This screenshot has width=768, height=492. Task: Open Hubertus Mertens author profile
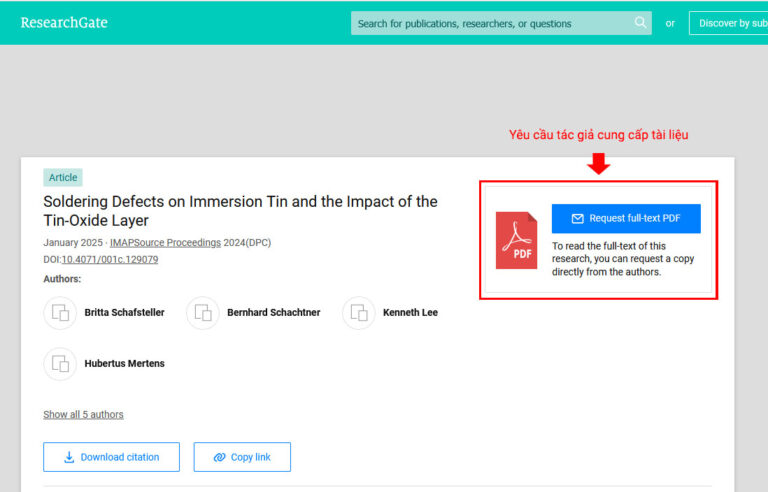pyautogui.click(x=124, y=364)
